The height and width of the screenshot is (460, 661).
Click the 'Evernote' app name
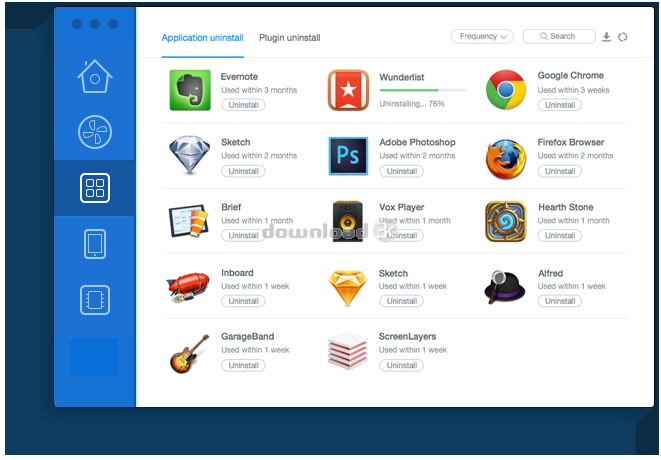pyautogui.click(x=239, y=77)
